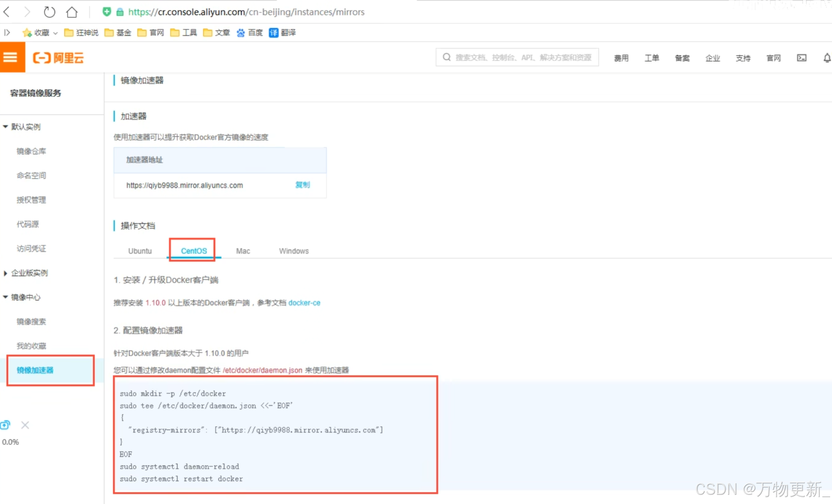Click the 阿里云 logo
Viewport: 832px width, 504px height.
(x=58, y=57)
